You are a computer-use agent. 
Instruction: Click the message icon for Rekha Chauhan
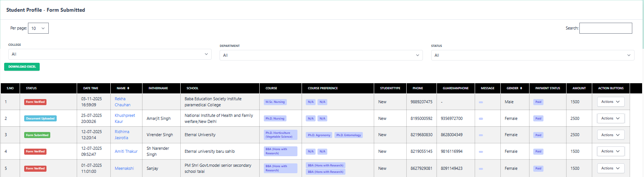(x=481, y=102)
